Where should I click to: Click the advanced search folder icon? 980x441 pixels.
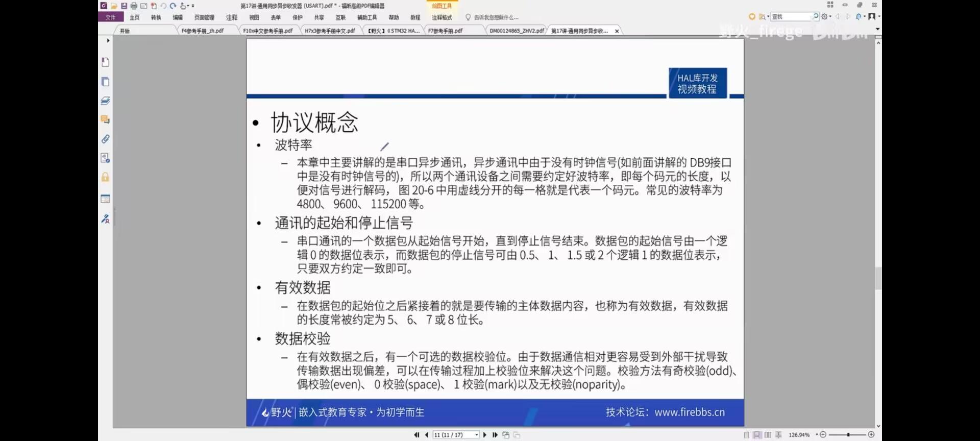[x=762, y=16]
